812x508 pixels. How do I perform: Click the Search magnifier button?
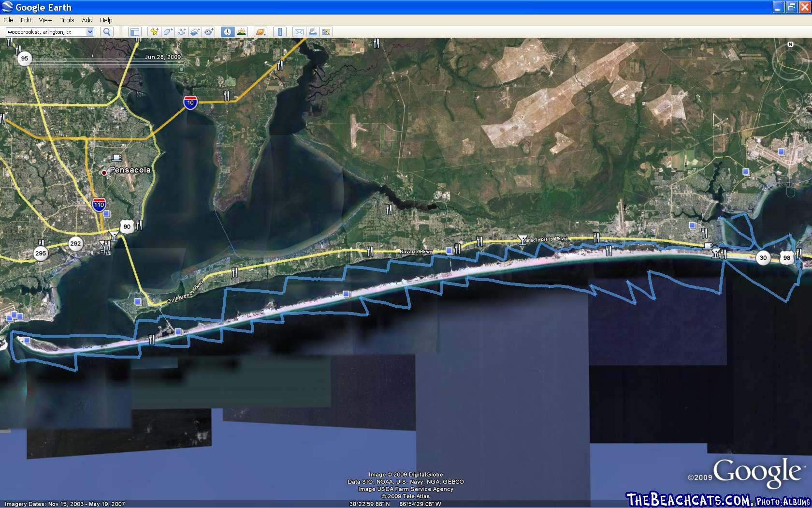(106, 32)
